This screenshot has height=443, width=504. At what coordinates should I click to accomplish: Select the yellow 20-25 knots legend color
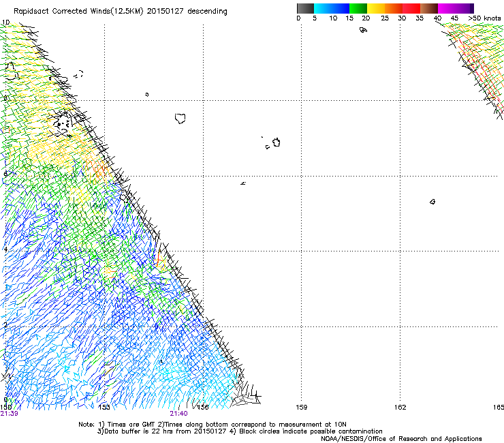click(x=376, y=8)
